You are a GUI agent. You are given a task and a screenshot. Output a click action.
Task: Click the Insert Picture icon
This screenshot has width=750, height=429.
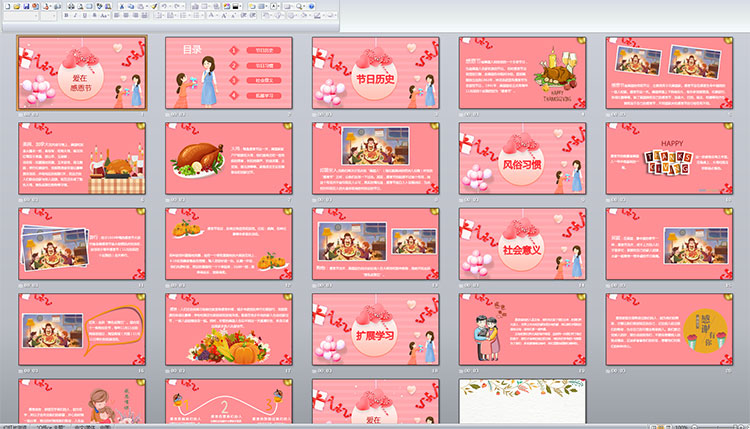227,6
